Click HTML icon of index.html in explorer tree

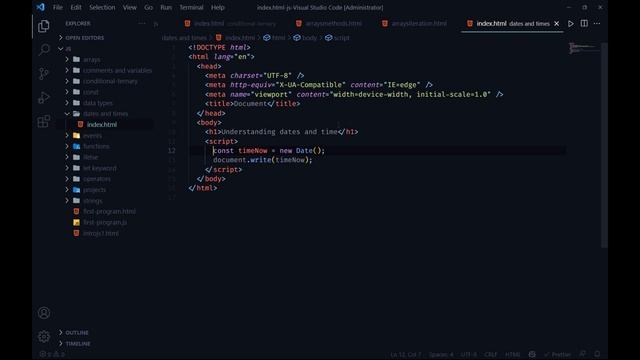(x=80, y=124)
